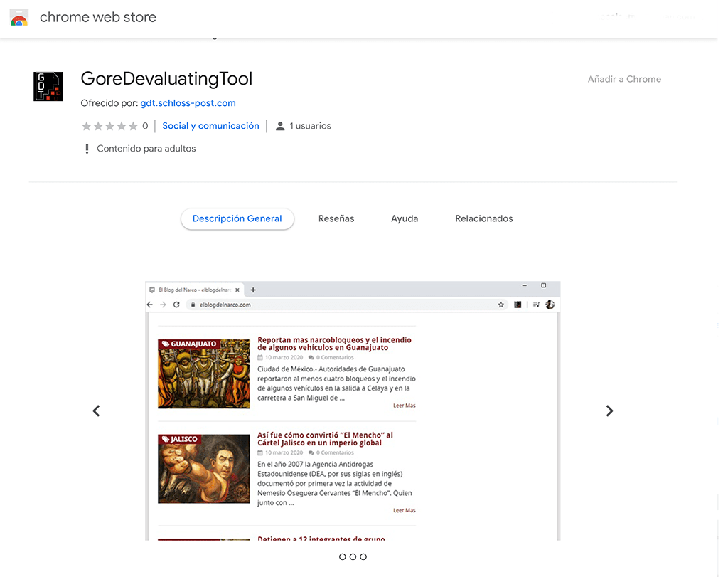Close the 'El Blog del Narco' browser tab
728x577 pixels.
tap(237, 290)
